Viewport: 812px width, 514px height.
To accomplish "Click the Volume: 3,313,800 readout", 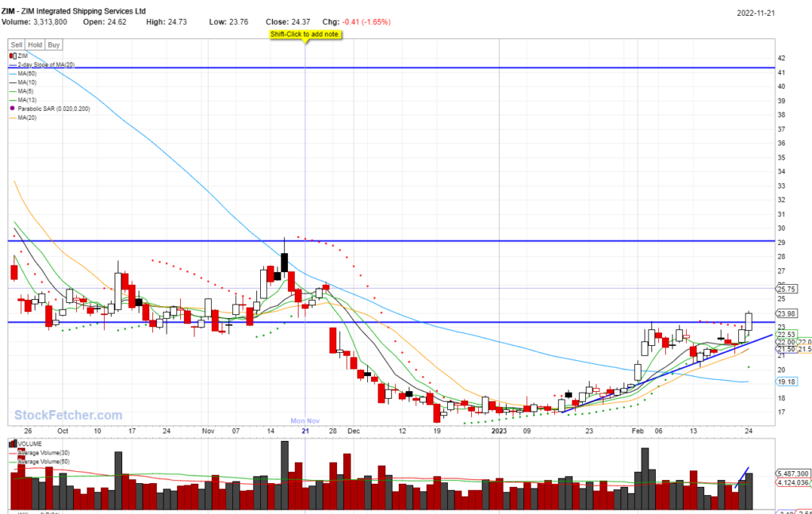I will coord(34,21).
